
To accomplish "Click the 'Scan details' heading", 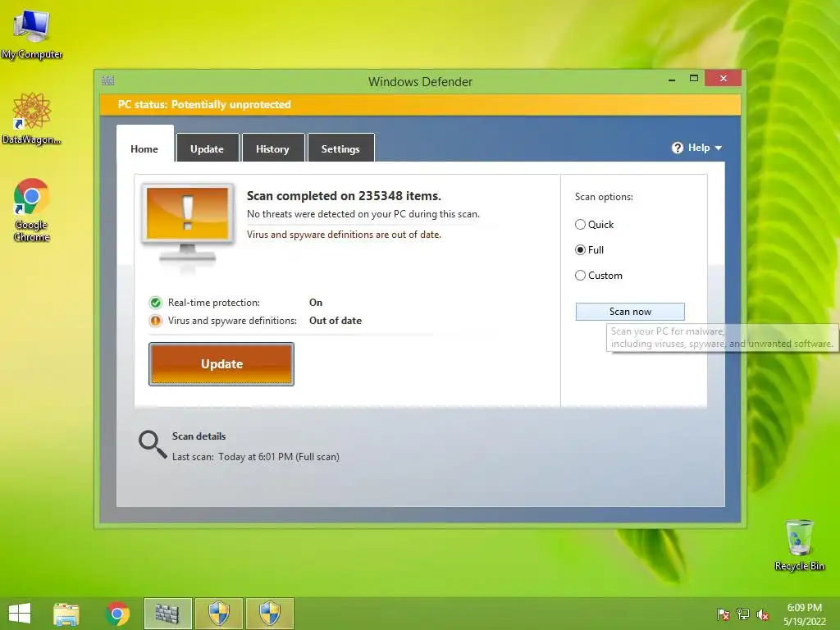I will point(199,436).
